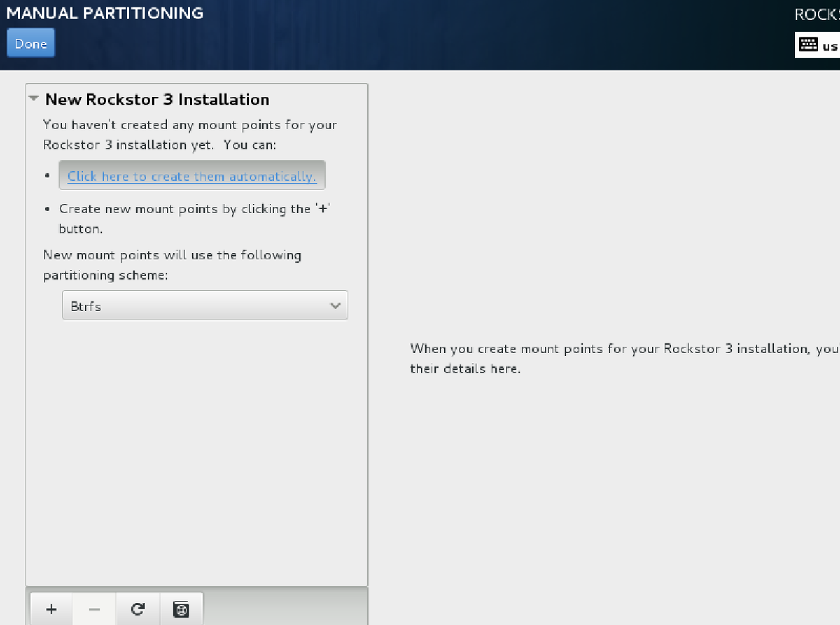Click the keyboard layout us indicator
Image resolution: width=840 pixels, height=625 pixels.
click(x=818, y=45)
